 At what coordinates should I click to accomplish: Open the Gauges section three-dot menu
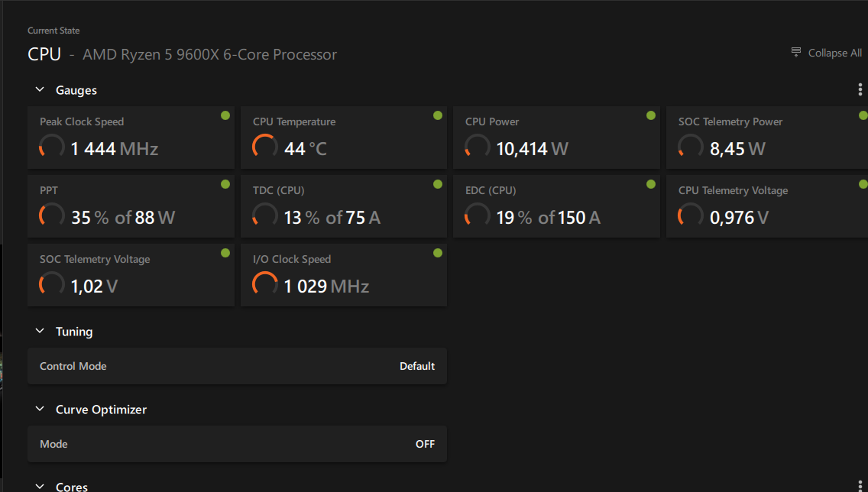(861, 90)
